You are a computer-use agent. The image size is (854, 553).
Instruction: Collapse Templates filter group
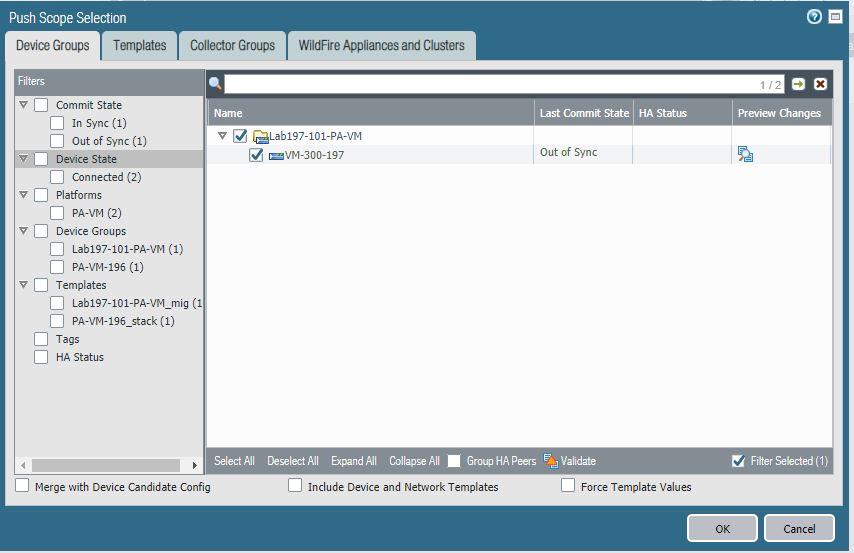click(23, 284)
